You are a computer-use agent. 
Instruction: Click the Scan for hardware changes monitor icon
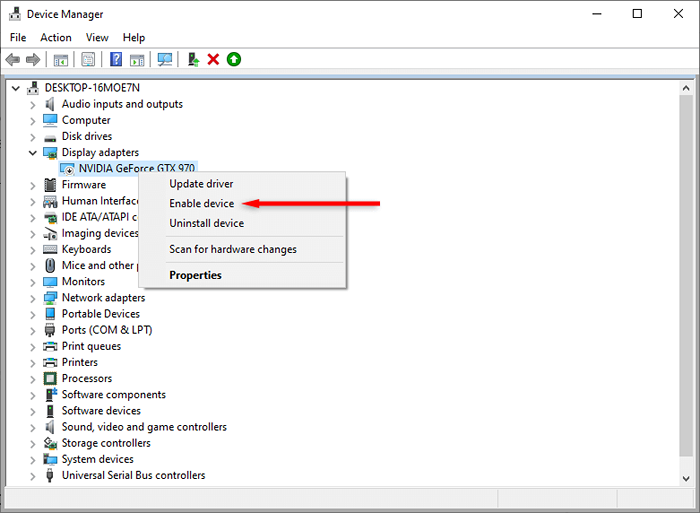coord(165,59)
